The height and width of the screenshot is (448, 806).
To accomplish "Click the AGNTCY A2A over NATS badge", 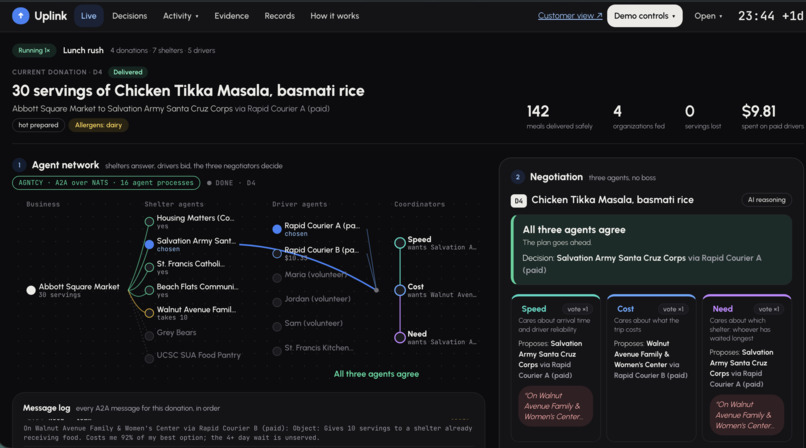I will [106, 183].
